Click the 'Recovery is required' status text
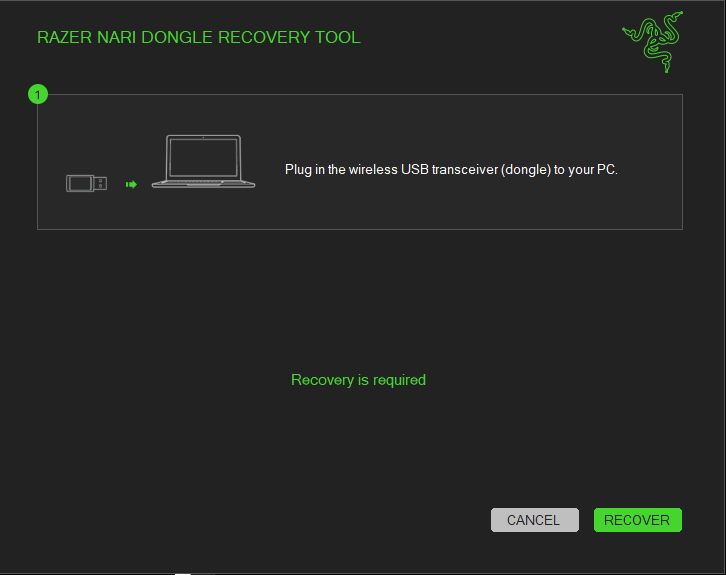726x575 pixels. pos(358,380)
